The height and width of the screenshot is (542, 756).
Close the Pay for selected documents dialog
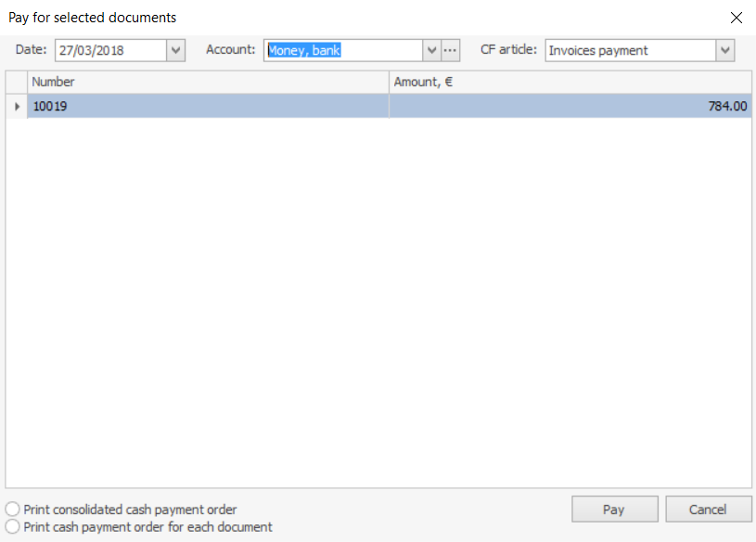[x=737, y=18]
